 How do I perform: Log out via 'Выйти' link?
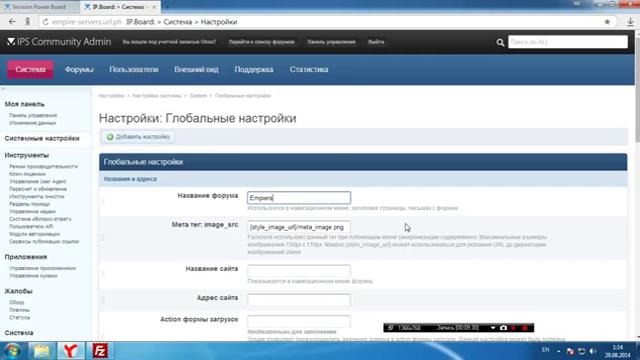point(376,42)
